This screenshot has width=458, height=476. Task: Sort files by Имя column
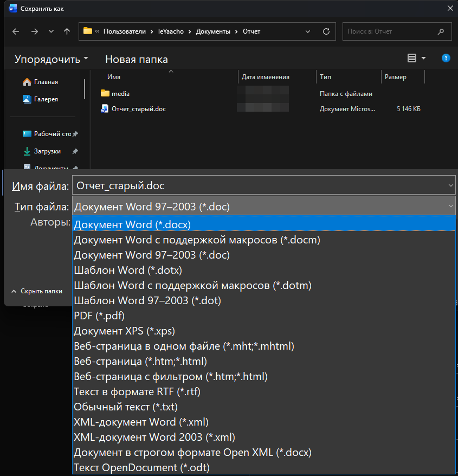point(114,77)
